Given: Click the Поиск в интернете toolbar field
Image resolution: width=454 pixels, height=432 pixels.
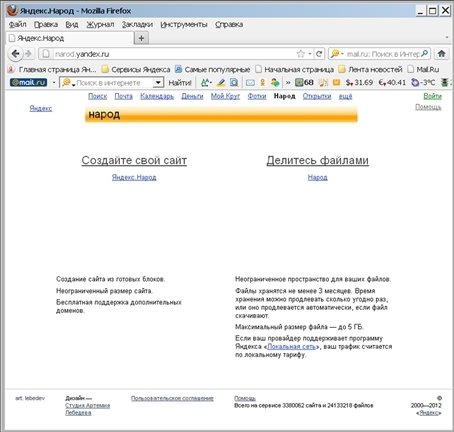Looking at the screenshot, I should pyautogui.click(x=113, y=82).
